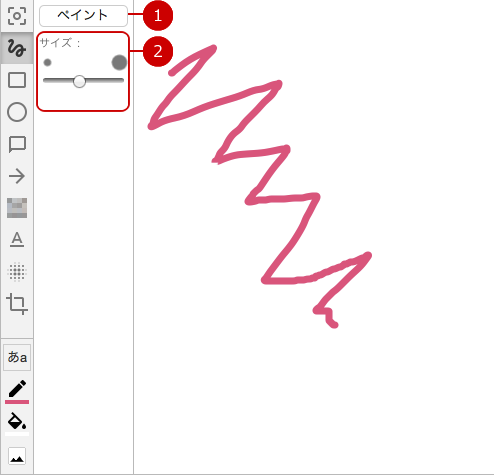This screenshot has height=476, width=494.
Task: Select the crop tool
Action: click(x=17, y=304)
